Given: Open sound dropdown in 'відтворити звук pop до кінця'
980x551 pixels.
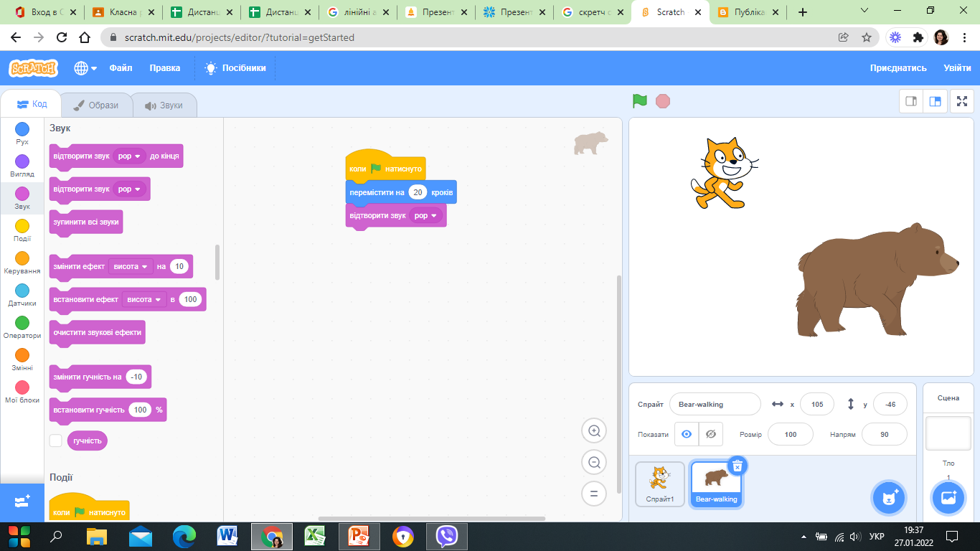Looking at the screenshot, I should [130, 156].
